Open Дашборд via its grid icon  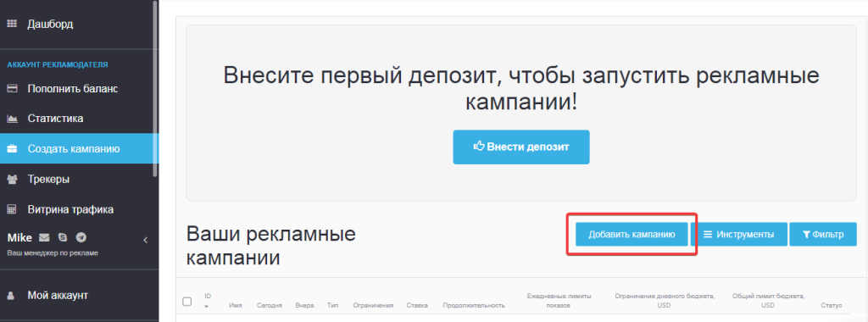(x=12, y=24)
